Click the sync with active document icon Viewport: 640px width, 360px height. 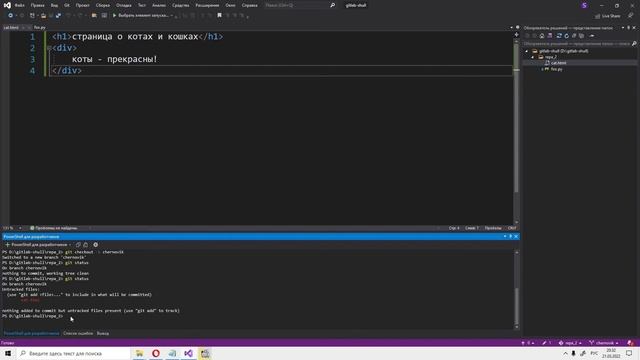(559, 36)
